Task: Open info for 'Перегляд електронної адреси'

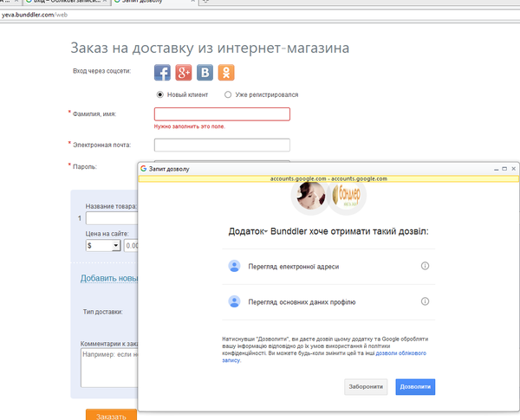Action: pos(425,266)
